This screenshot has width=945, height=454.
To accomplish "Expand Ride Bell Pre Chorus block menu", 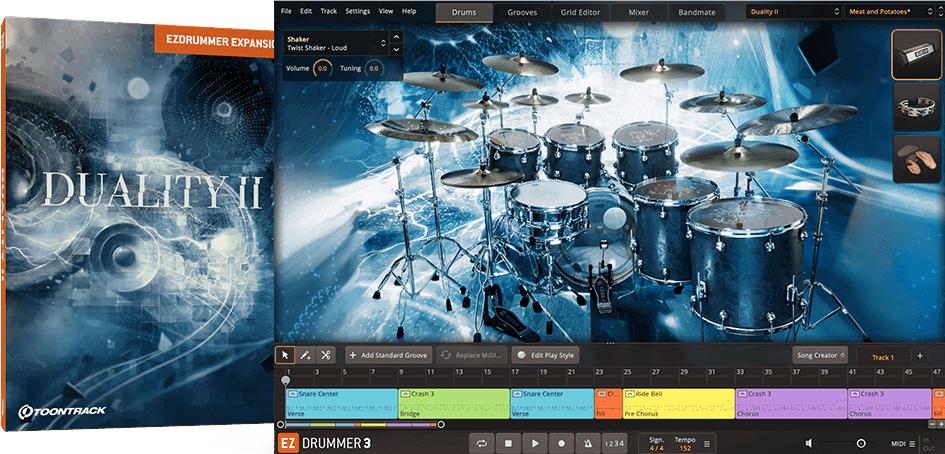I will pyautogui.click(x=630, y=394).
